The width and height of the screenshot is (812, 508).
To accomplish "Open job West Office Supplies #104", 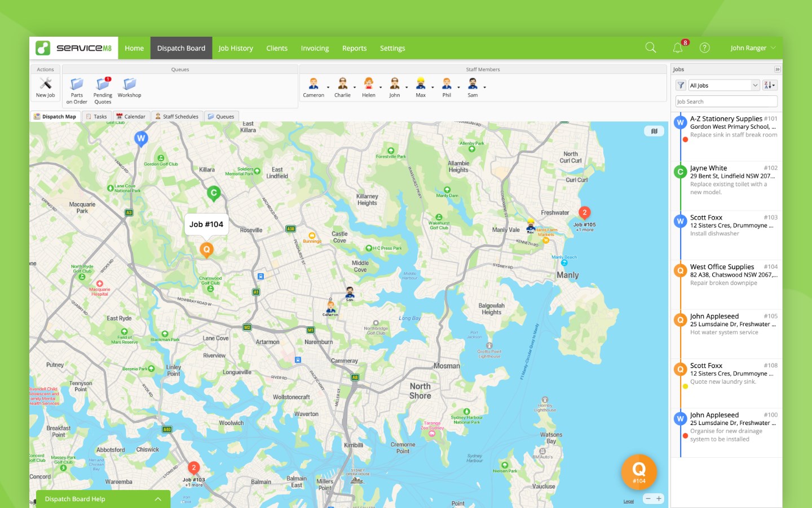I will (726, 284).
